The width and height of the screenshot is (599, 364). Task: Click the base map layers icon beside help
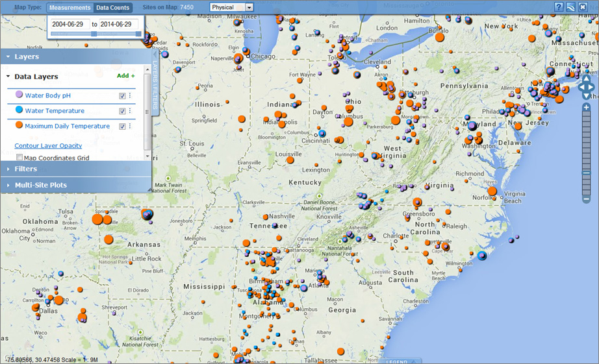(x=570, y=7)
